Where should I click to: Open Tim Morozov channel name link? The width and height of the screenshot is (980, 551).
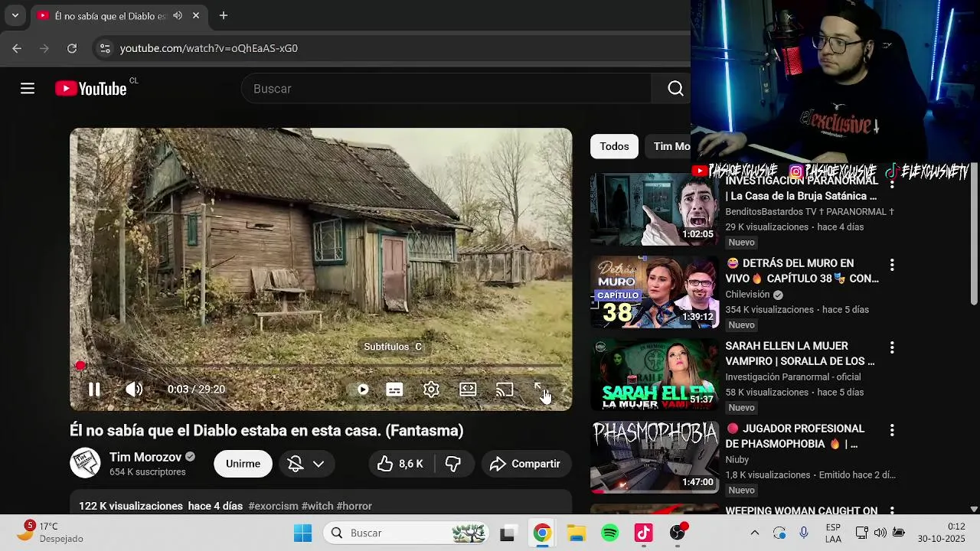pos(145,457)
